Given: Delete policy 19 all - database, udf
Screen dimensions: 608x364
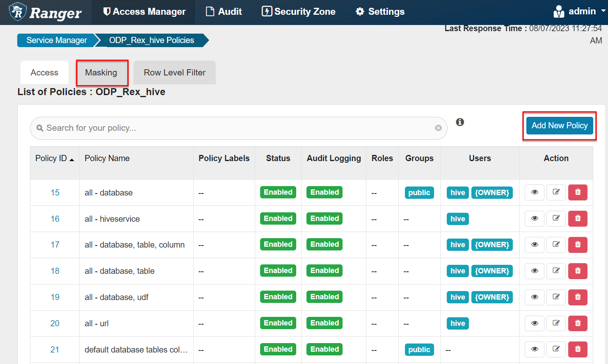Looking at the screenshot, I should point(578,297).
